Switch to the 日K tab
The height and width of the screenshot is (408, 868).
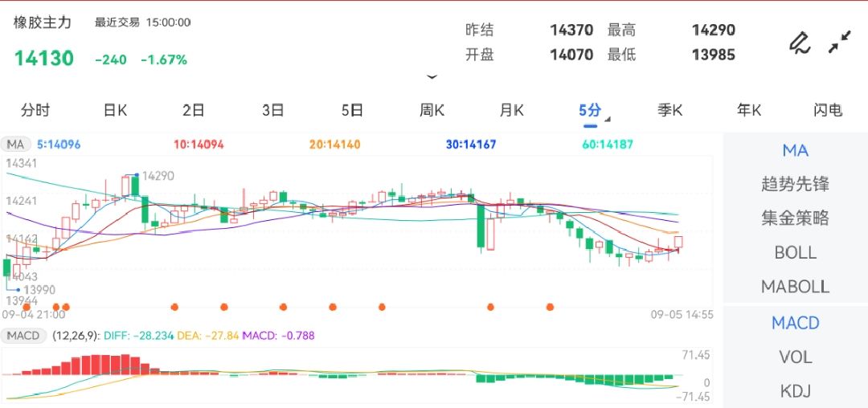(115, 110)
